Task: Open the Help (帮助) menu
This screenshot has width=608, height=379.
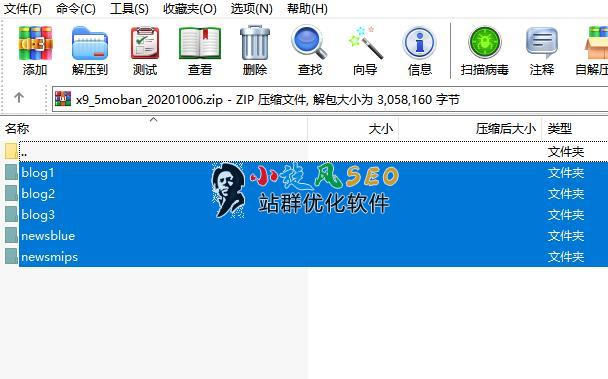Action: pos(307,9)
